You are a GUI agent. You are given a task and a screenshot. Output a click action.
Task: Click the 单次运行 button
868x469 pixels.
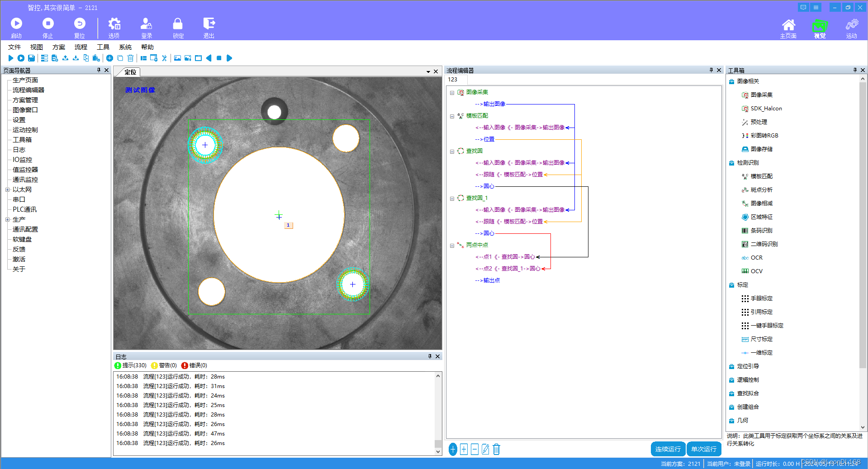[x=704, y=449]
